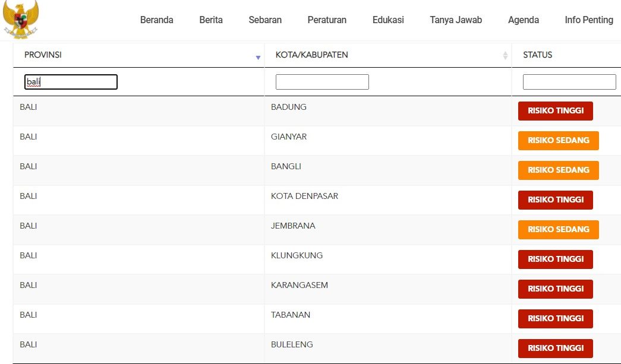
Task: Sort table by Kota/Kabupaten column arrows
Action: tap(505, 55)
